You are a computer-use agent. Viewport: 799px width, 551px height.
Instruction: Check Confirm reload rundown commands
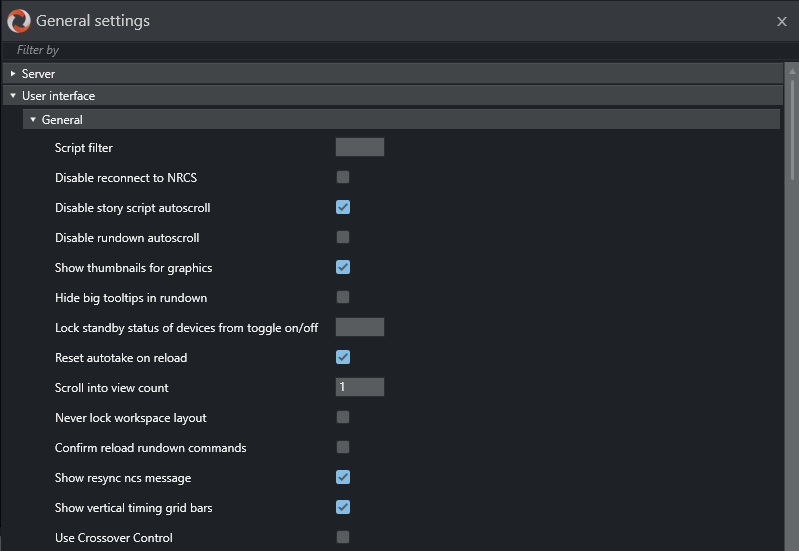point(343,447)
